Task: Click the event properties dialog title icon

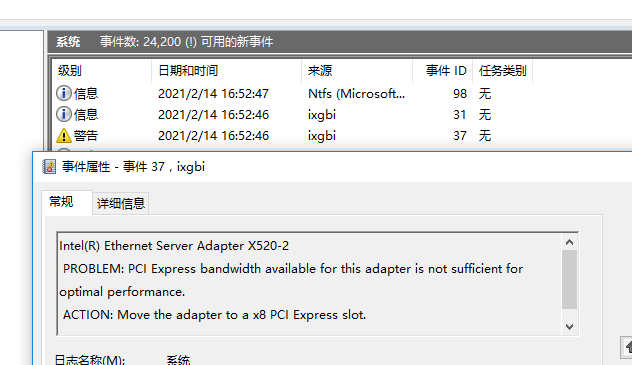Action: tap(49, 166)
